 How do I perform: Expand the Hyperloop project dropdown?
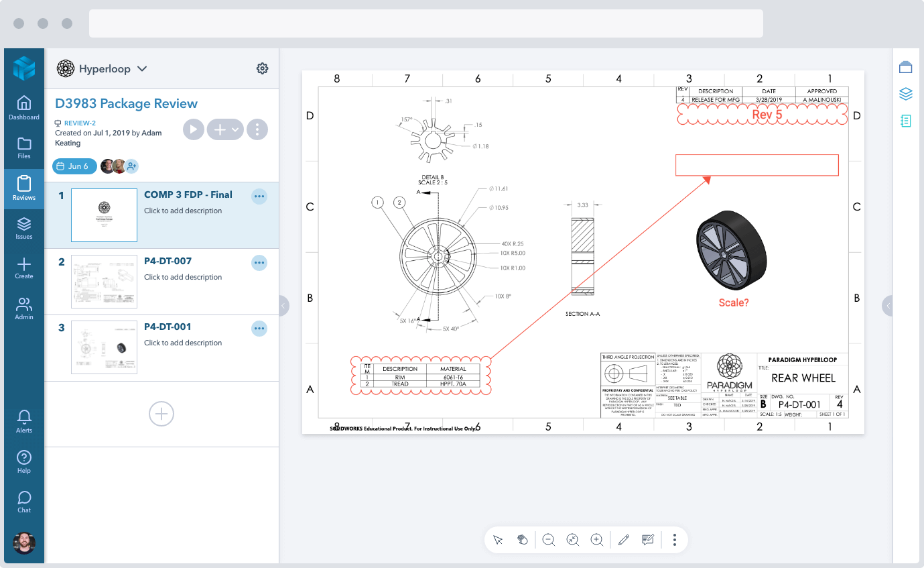tap(142, 68)
